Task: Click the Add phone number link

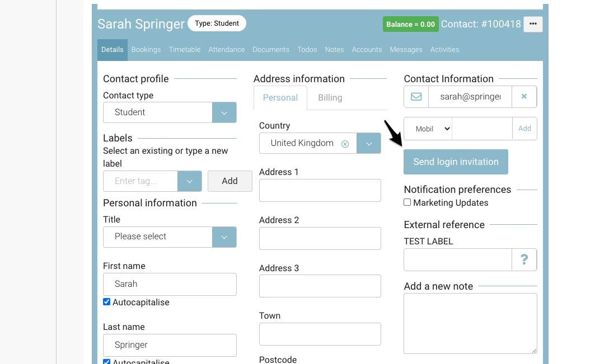Action: 524,129
